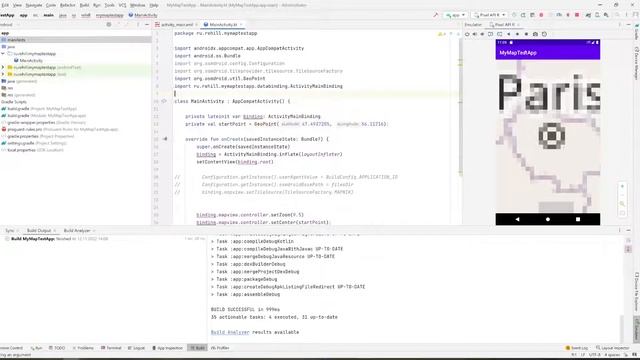Viewport: 640px width, 360px height.
Task: Open the Build Analyzer link
Action: pos(230,332)
